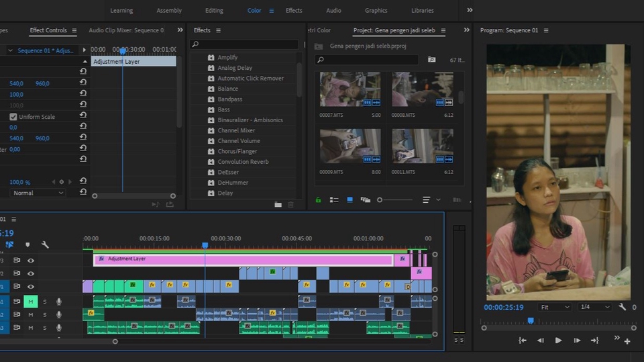Select the Convolution Reverb effect
The image size is (644, 362).
(243, 162)
